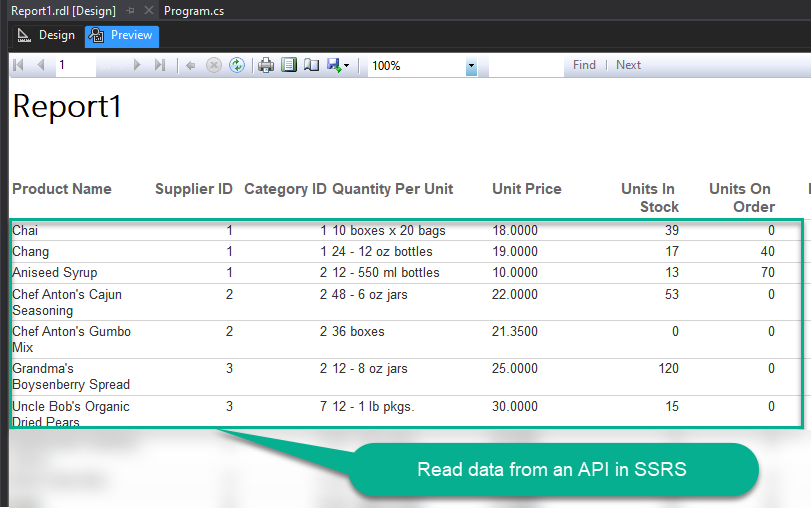Select the Aniseed Syrup cell
The width and height of the screenshot is (811, 508).
54,273
